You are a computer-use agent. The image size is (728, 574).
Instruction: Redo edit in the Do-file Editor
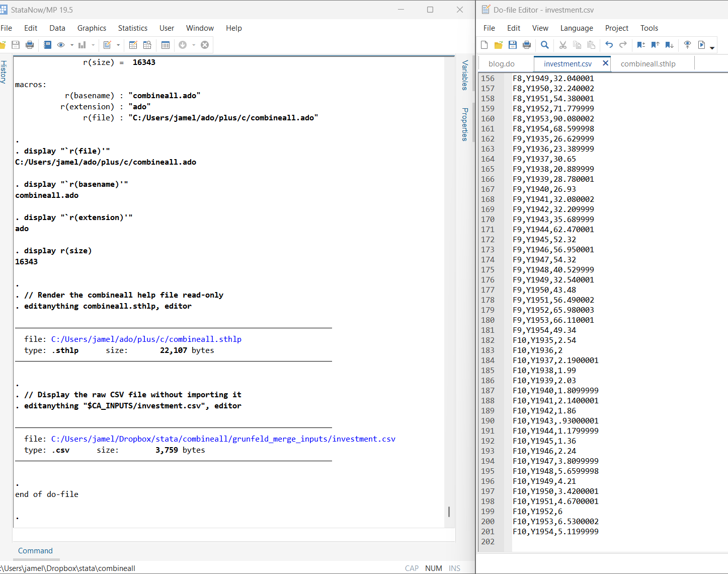623,45
